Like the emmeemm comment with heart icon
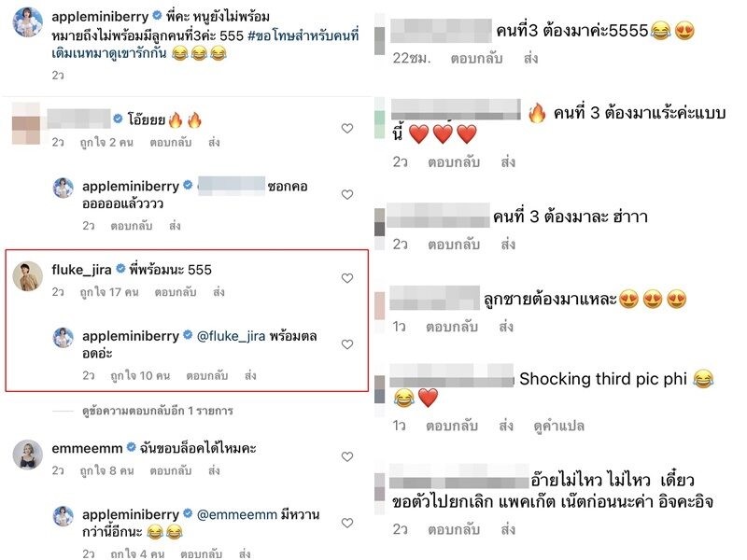The width and height of the screenshot is (747, 560). click(347, 456)
